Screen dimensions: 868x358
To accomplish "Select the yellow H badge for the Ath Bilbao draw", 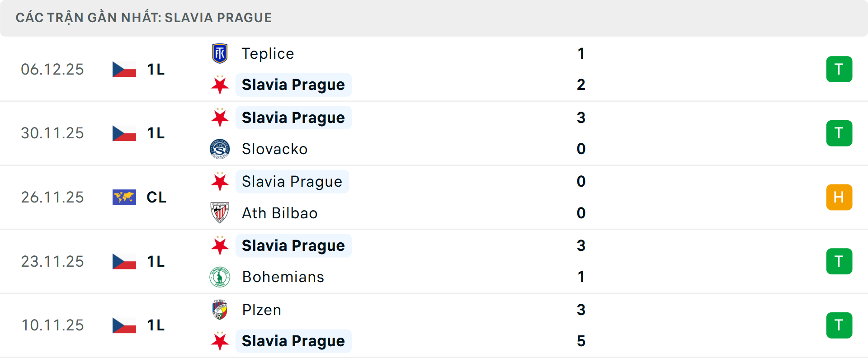I will click(840, 197).
